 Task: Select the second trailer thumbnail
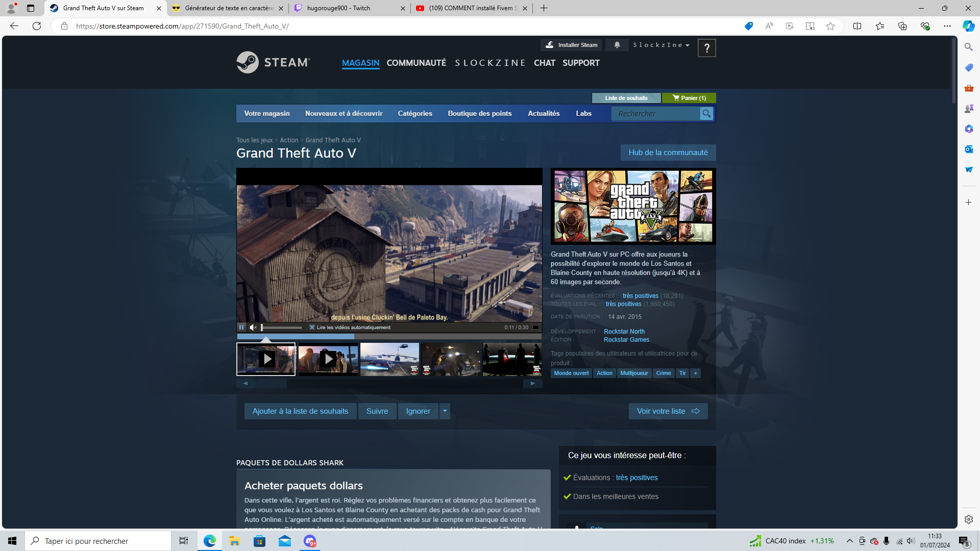pos(328,359)
